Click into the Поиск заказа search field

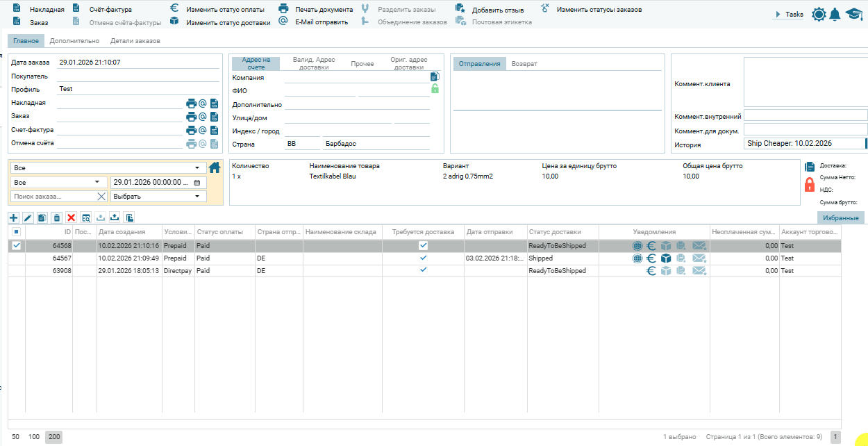tap(52, 197)
